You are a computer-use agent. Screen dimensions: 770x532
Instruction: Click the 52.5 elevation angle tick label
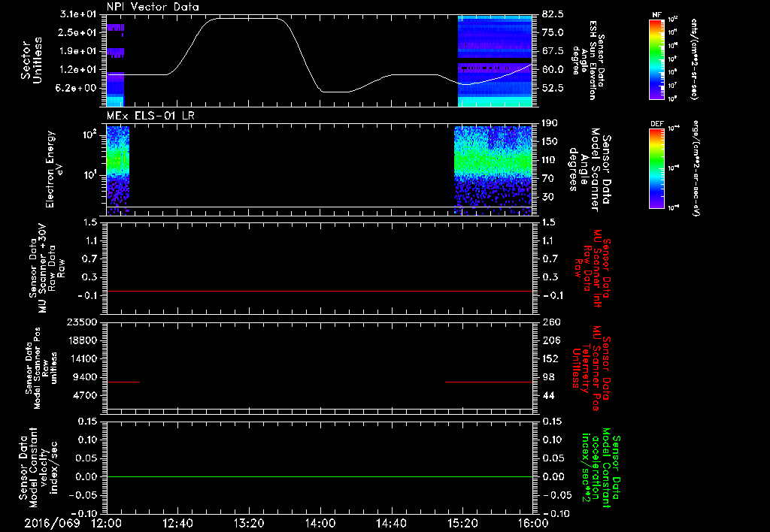pyautogui.click(x=553, y=88)
